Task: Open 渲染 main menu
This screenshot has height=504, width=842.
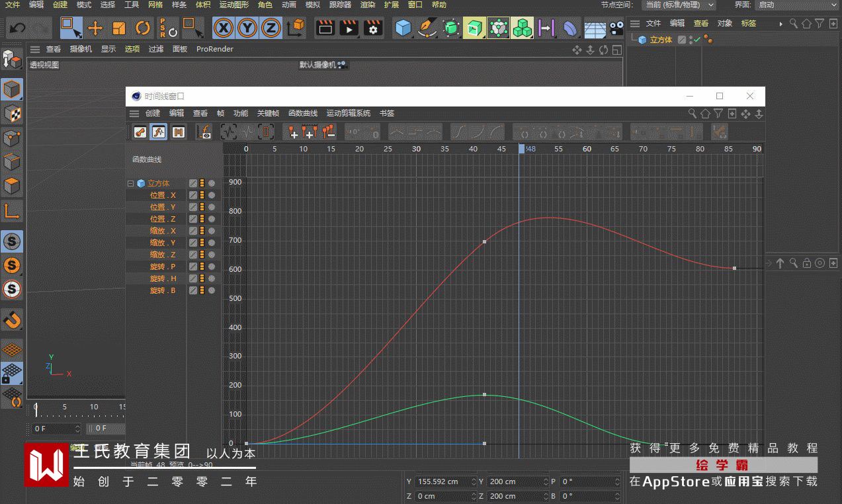Action: coord(368,5)
